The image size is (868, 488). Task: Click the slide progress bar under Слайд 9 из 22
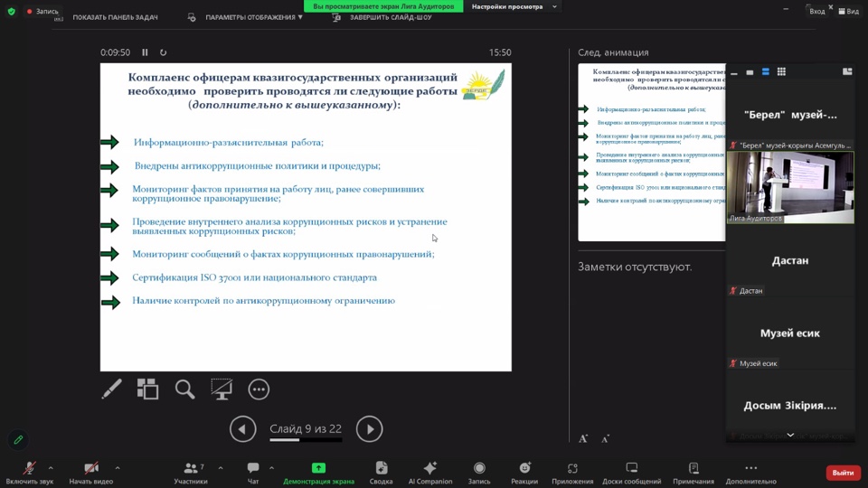[x=306, y=440]
